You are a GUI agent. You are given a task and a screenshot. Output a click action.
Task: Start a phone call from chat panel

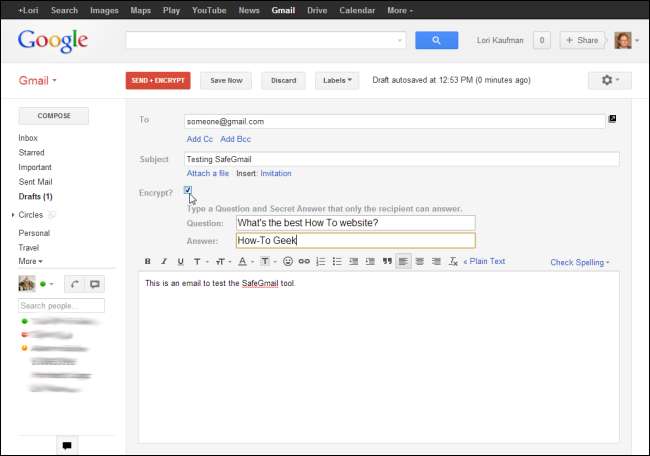click(x=75, y=284)
